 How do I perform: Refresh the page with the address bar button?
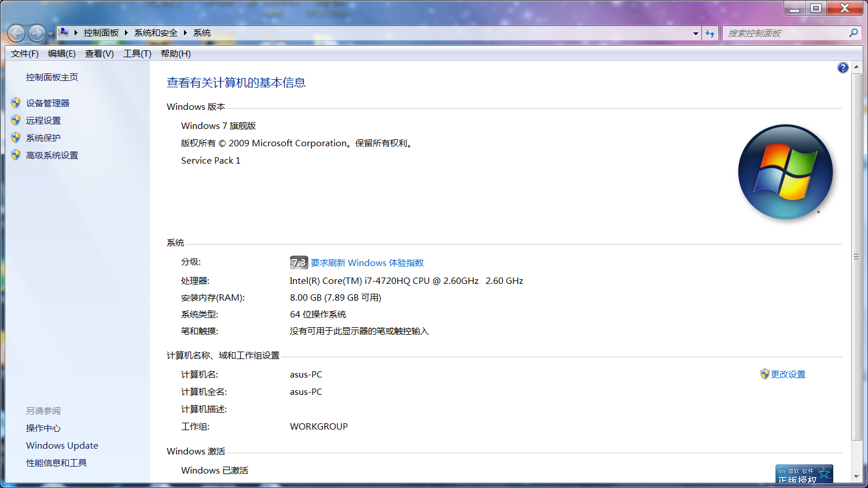(x=710, y=34)
